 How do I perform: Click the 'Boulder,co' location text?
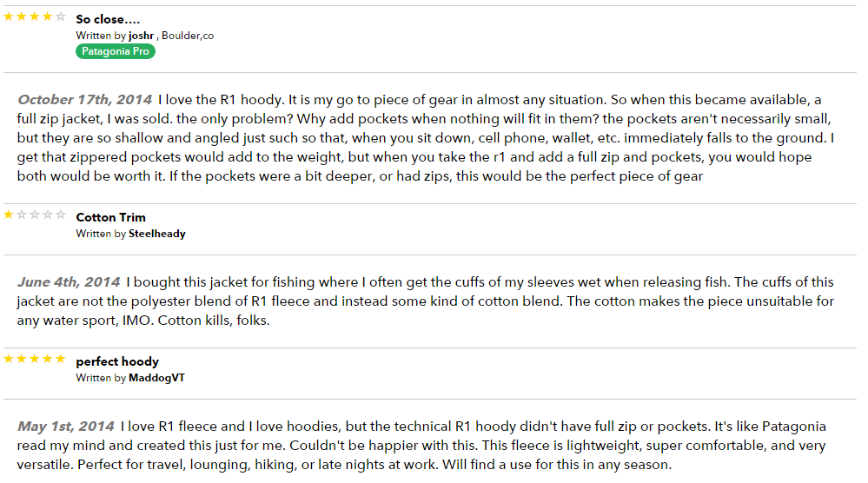(x=188, y=36)
